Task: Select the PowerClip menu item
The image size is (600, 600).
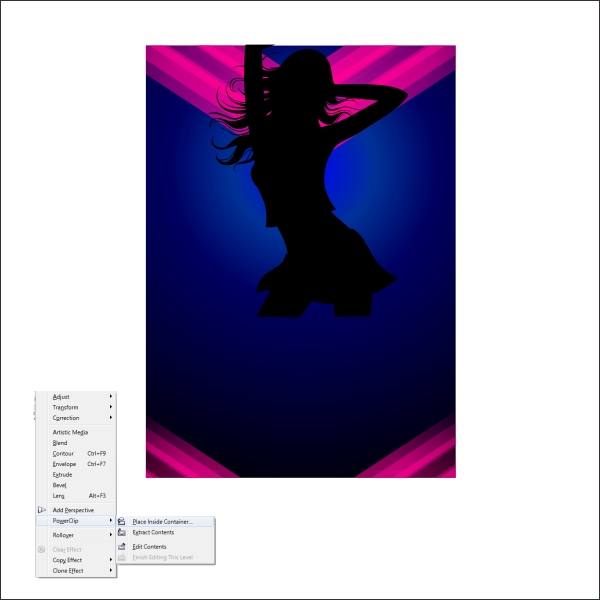Action: 68,521
